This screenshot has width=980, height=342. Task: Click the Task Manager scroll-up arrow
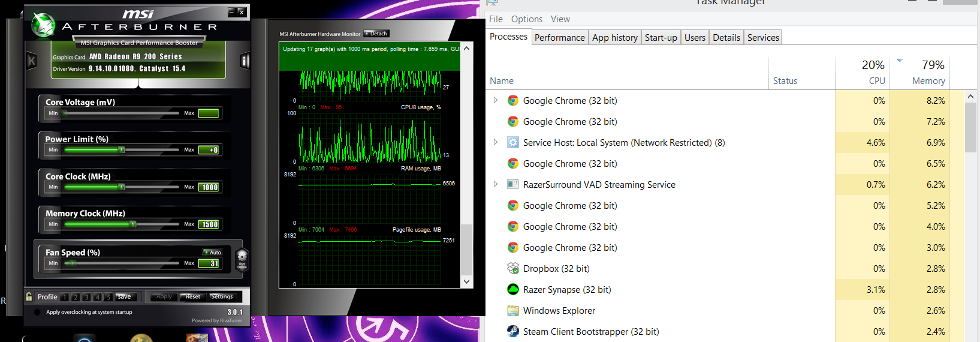pyautogui.click(x=970, y=97)
